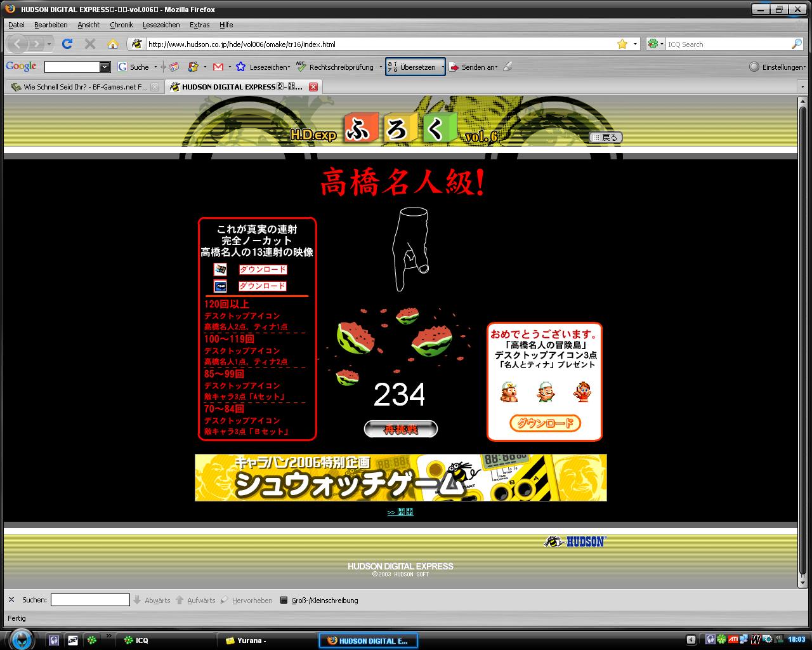
Task: Open the Yurana taskbar window
Action: tap(266, 640)
